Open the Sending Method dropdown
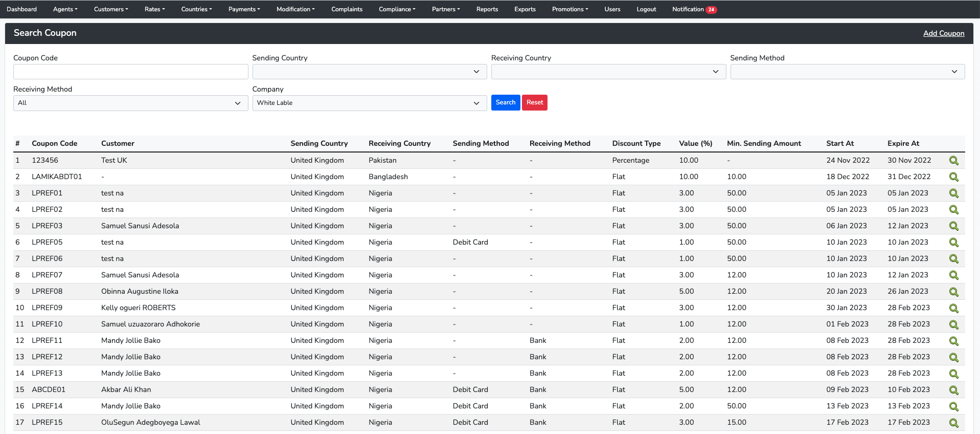This screenshot has height=434, width=980. pos(847,72)
